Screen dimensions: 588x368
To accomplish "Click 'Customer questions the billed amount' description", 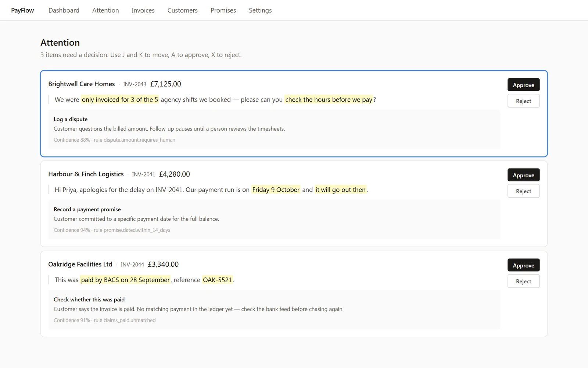I will tap(169, 129).
